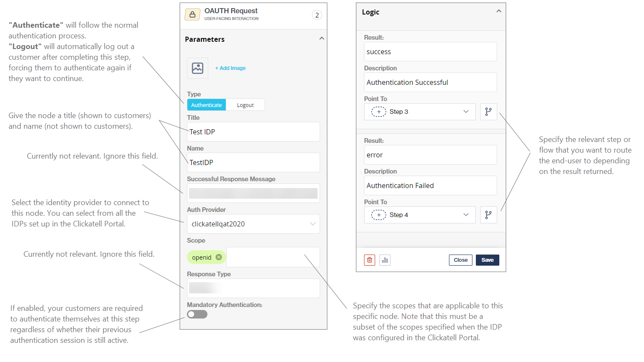Image resolution: width=644 pixels, height=362 pixels.
Task: Switch the type to Logout
Action: (245, 105)
